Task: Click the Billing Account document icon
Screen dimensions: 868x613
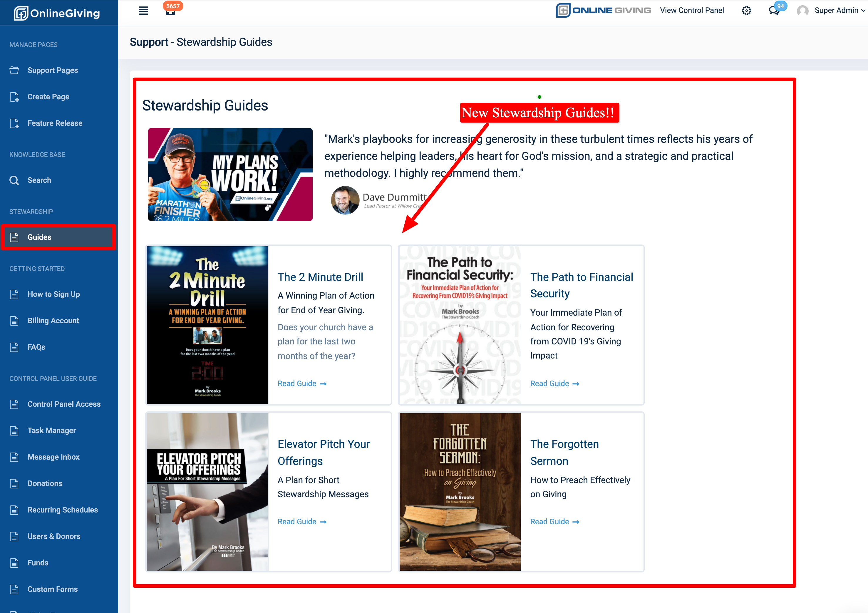Action: click(14, 321)
